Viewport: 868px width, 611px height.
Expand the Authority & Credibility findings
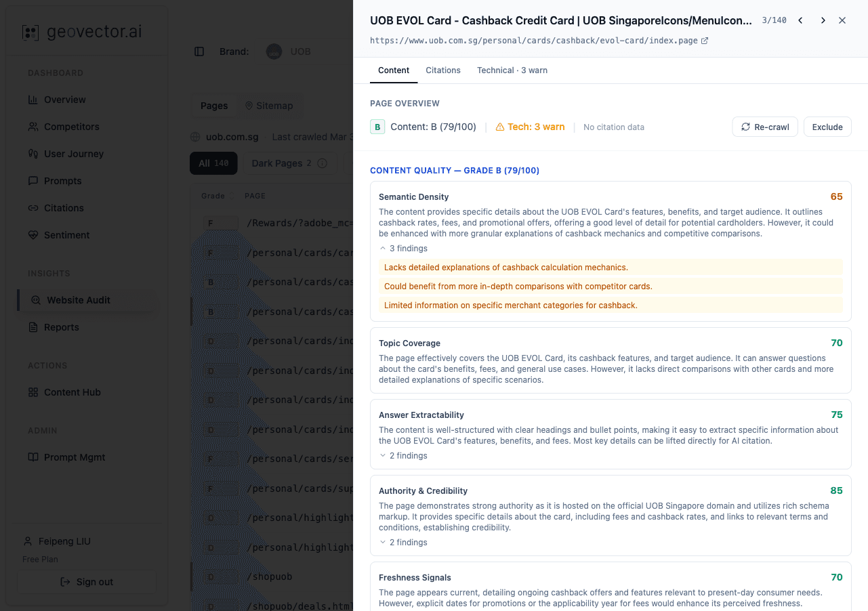click(402, 542)
